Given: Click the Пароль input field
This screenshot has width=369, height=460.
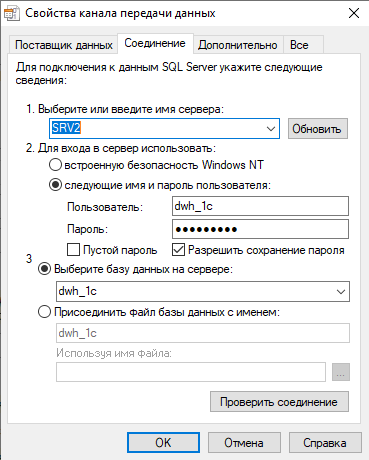Looking at the screenshot, I should [260, 229].
